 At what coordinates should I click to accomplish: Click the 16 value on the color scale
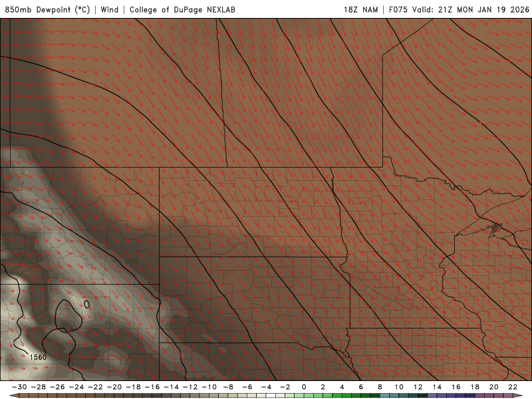pos(456,387)
